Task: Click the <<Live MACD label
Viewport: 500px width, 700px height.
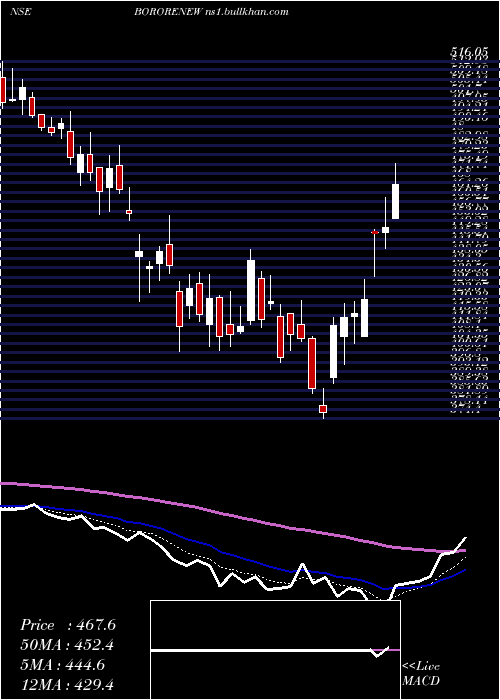Action: tap(421, 673)
